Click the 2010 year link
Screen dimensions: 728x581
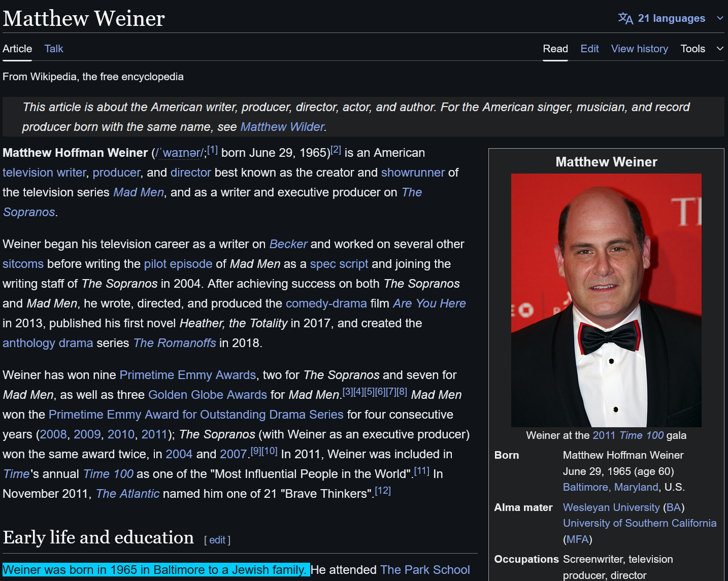tap(121, 434)
